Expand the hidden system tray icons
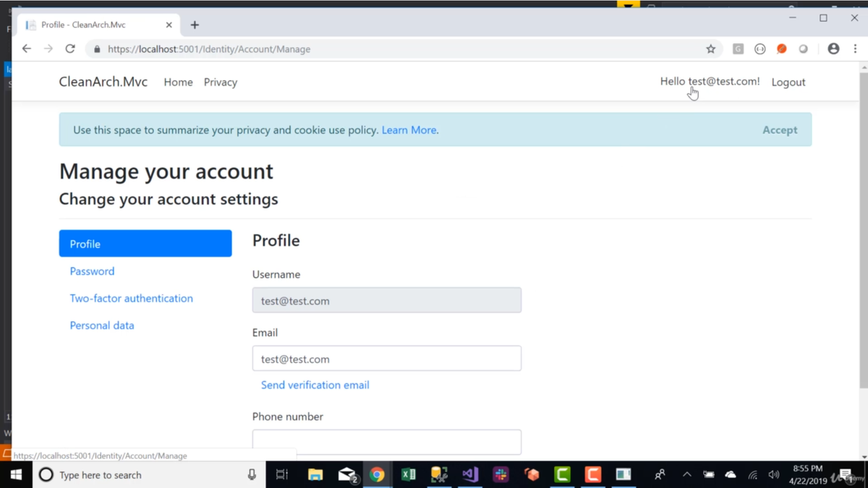This screenshot has height=488, width=868. click(x=687, y=475)
